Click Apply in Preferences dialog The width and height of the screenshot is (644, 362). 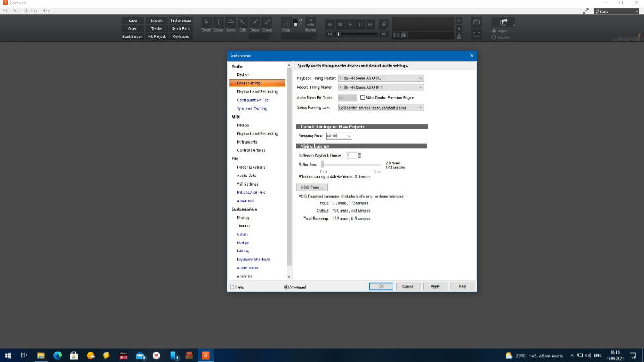click(x=435, y=287)
